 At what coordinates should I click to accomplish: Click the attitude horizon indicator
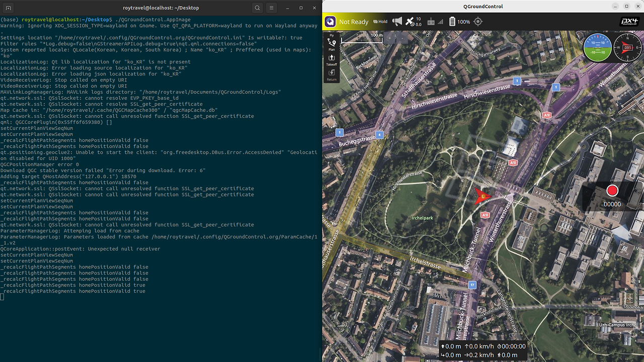[x=597, y=48]
